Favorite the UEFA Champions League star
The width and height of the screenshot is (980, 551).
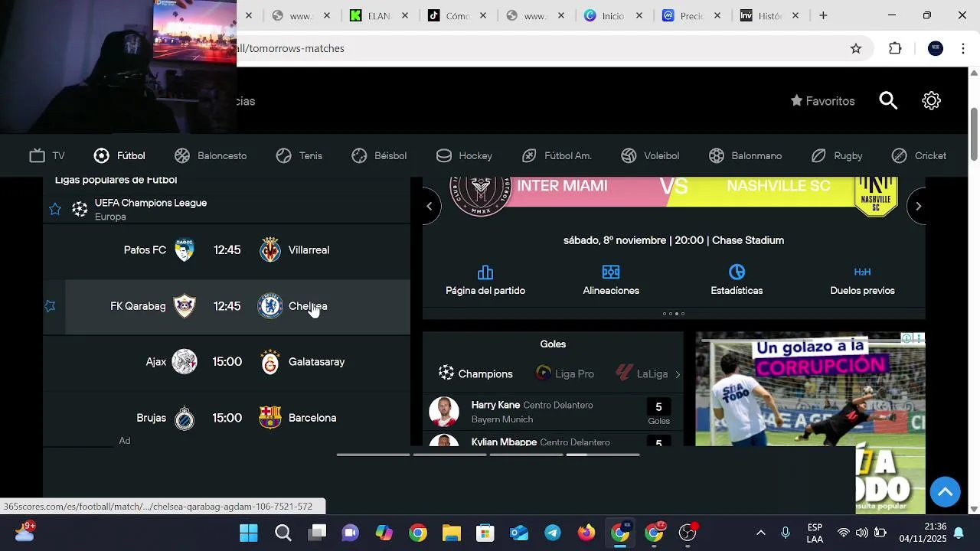coord(55,209)
